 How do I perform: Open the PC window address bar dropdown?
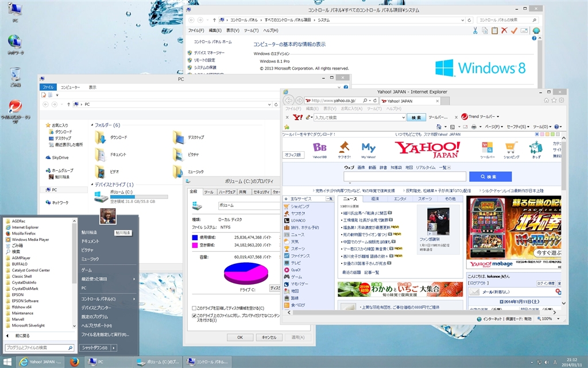tap(269, 105)
